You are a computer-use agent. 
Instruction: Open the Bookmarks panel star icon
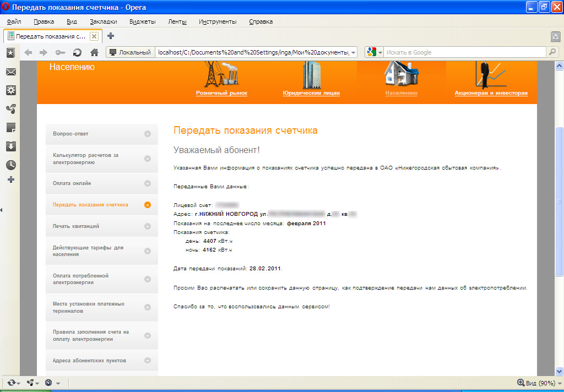[x=10, y=53]
